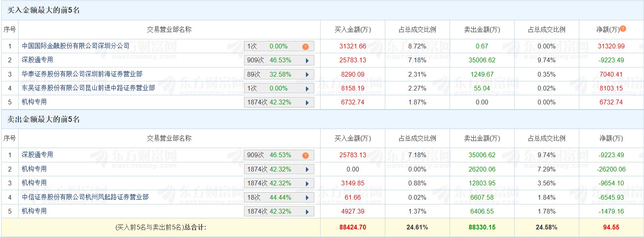644x237 pixels.
Task: Click arrow icon in sell-table 机构专用 row 5
Action: pos(307,212)
